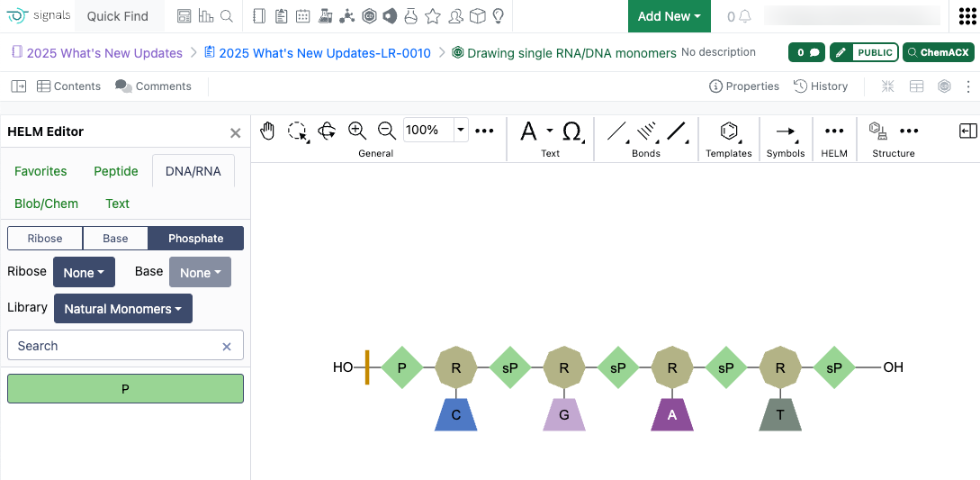980x480 pixels.
Task: Select the hexagon Templates tool
Action: click(728, 131)
